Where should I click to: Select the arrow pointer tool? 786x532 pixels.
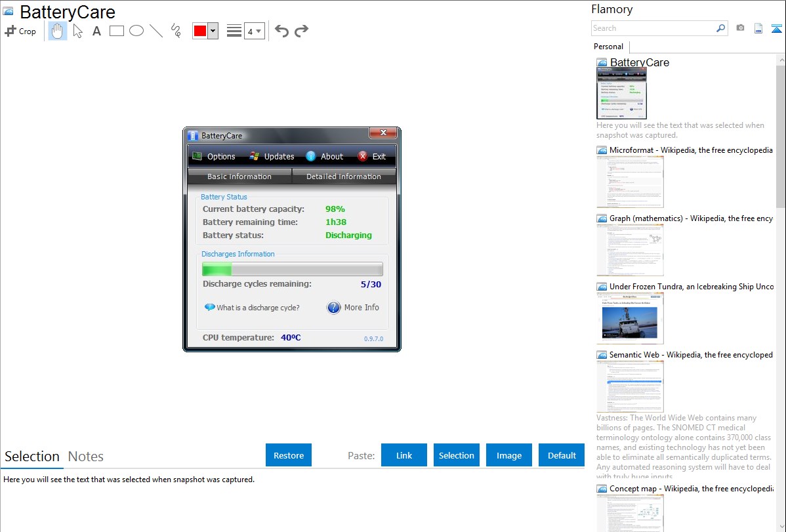(x=77, y=31)
